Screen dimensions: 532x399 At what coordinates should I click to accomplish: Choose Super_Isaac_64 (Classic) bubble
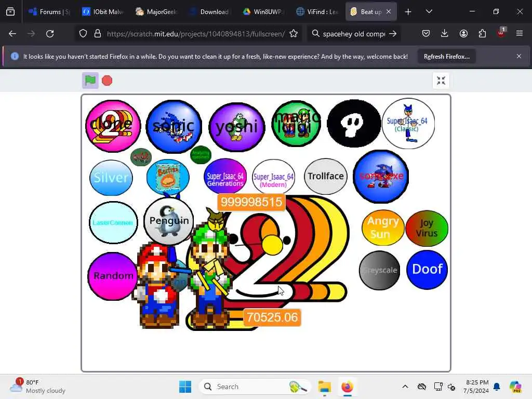[x=408, y=124]
